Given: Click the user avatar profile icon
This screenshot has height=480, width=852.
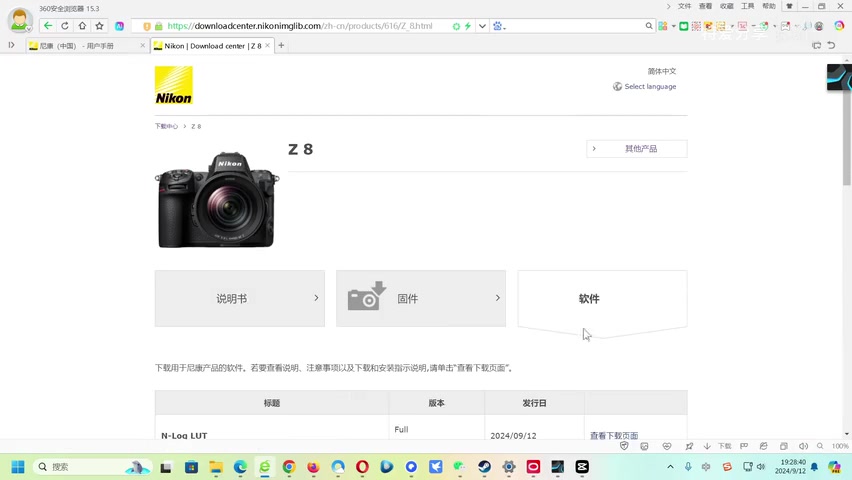Looking at the screenshot, I should click(x=20, y=20).
